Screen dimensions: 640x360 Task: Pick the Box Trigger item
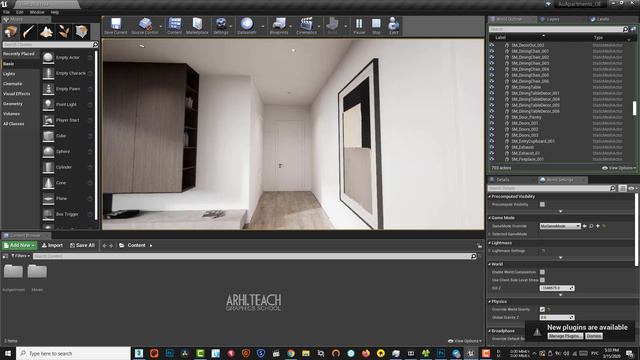[68, 214]
